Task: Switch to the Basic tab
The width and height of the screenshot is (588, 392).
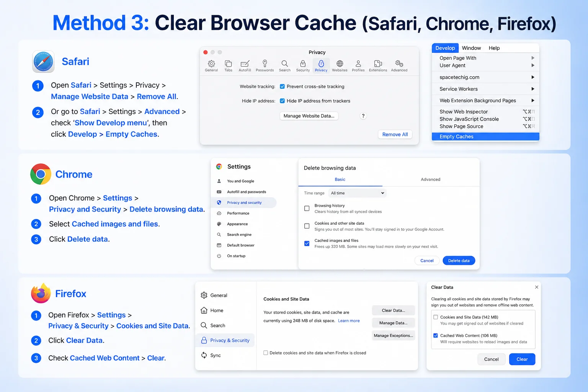Action: coord(340,179)
